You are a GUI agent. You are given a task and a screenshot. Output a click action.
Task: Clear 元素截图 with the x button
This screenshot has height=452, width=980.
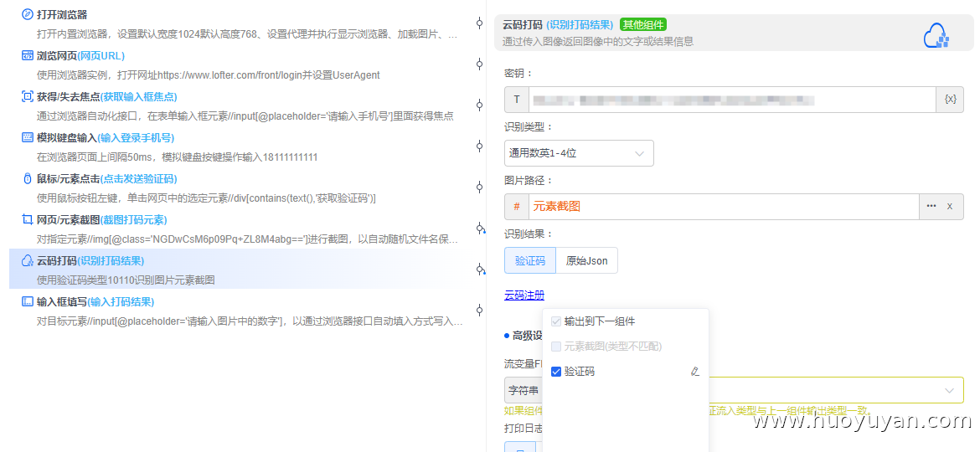tap(950, 207)
